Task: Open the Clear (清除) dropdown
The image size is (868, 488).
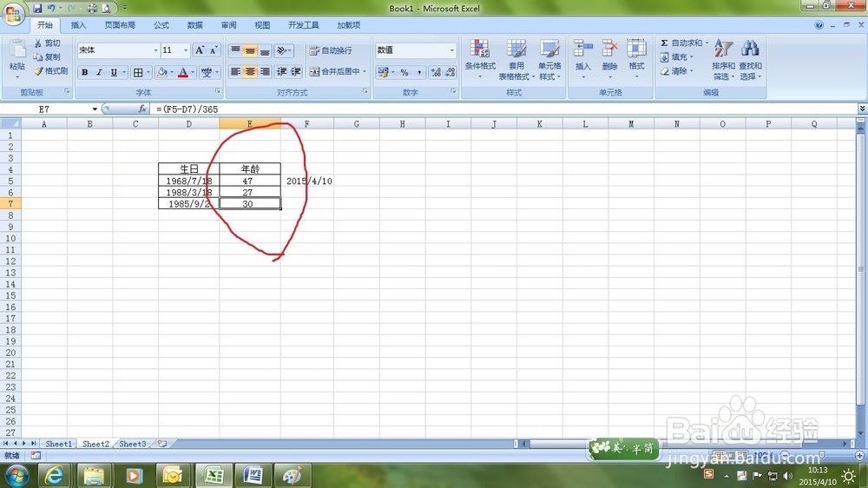Action: pos(676,71)
